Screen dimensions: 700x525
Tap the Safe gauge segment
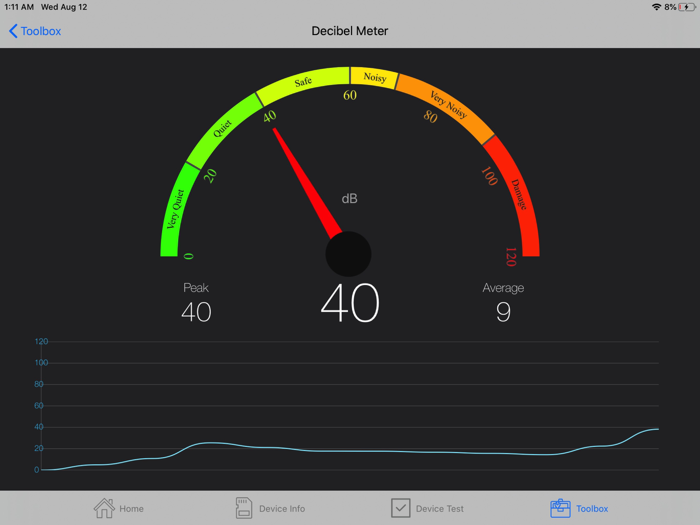(304, 82)
